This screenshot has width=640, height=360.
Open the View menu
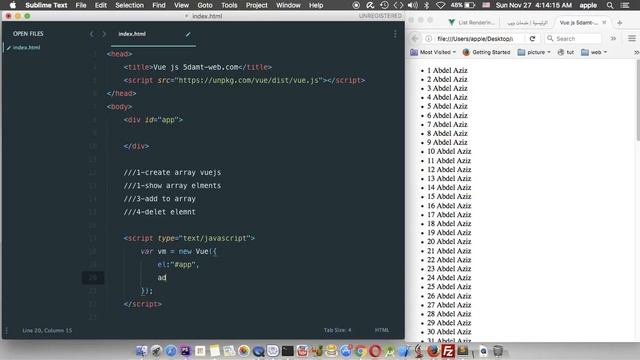(x=181, y=5)
